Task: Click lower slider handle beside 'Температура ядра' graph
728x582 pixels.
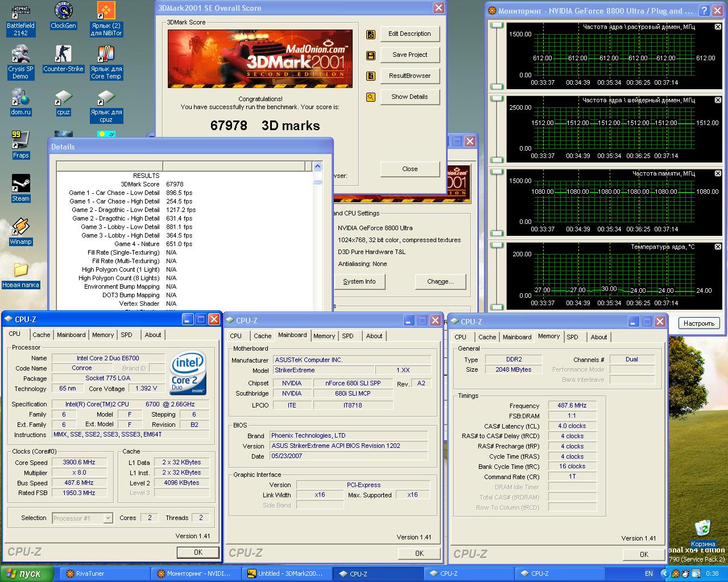Action: click(497, 307)
